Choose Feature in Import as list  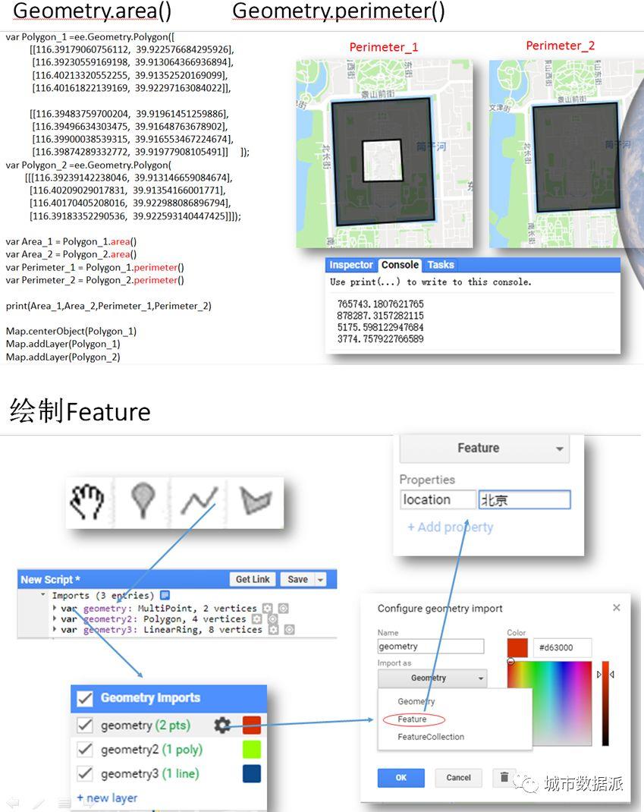[x=412, y=719]
